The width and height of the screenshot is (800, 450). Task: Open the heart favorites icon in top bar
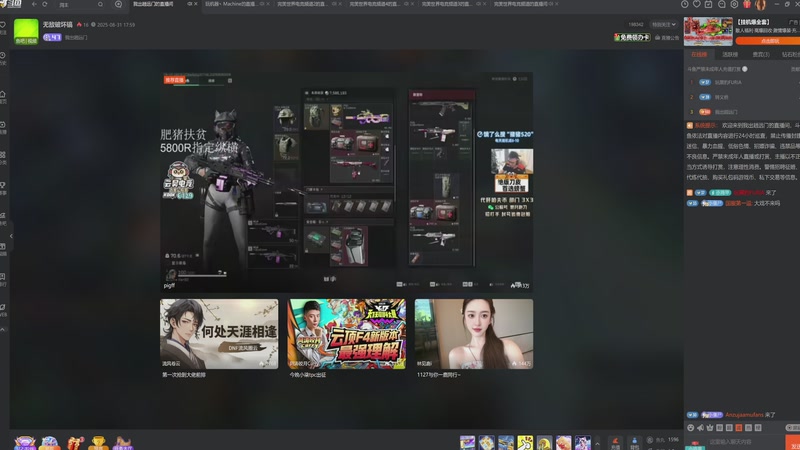point(696,4)
